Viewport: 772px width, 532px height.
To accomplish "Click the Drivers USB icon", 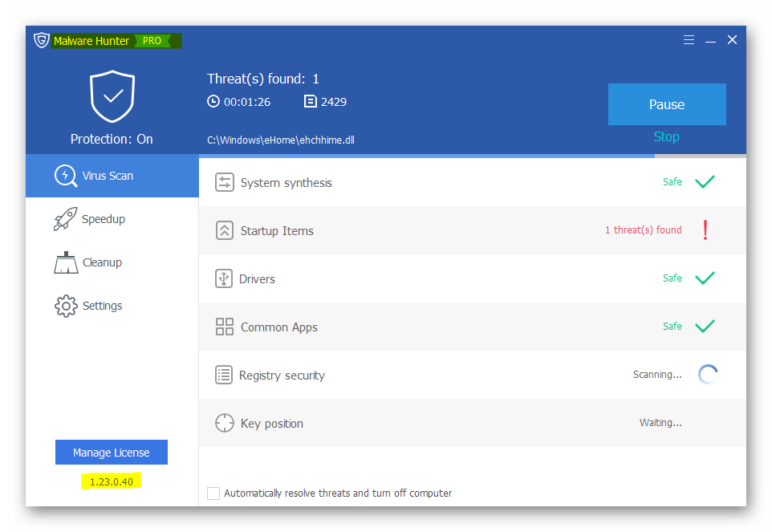I will pyautogui.click(x=224, y=278).
